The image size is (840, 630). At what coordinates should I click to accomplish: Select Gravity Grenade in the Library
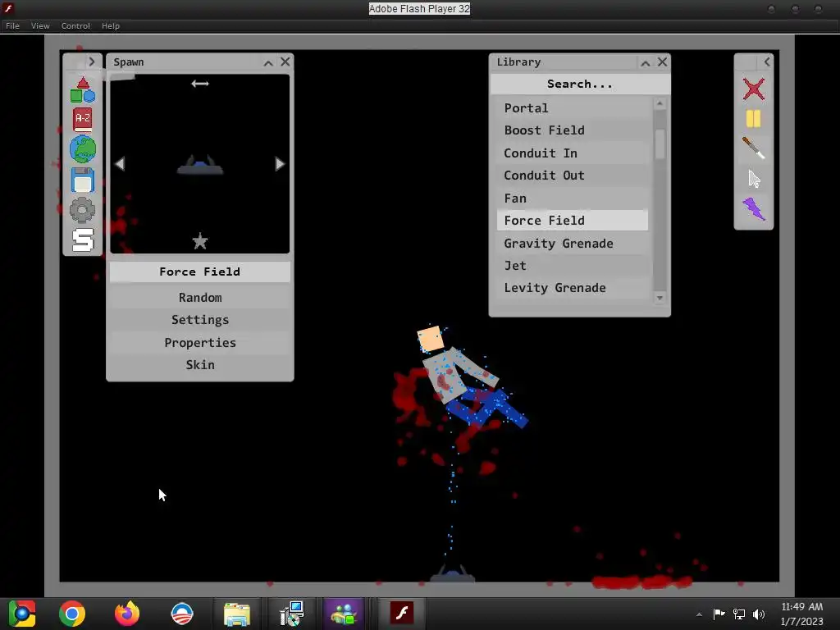(x=573, y=243)
